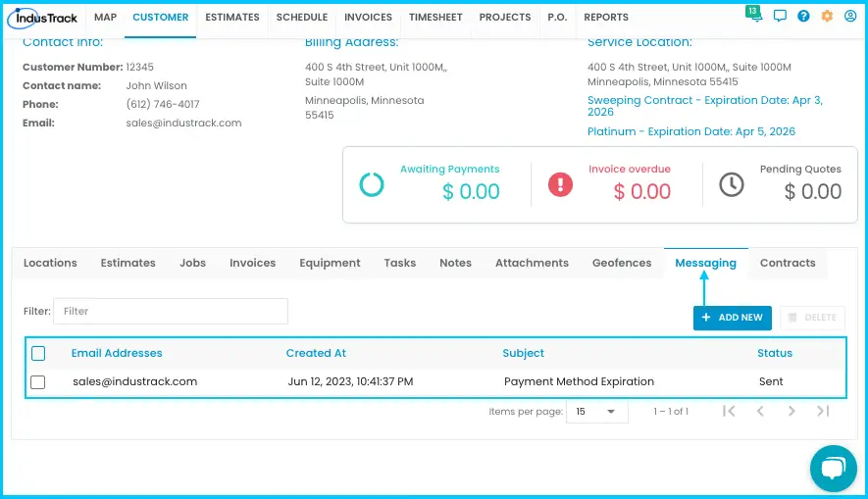Image resolution: width=868 pixels, height=499 pixels.
Task: Sort by Email Addresses column header
Action: point(117,354)
